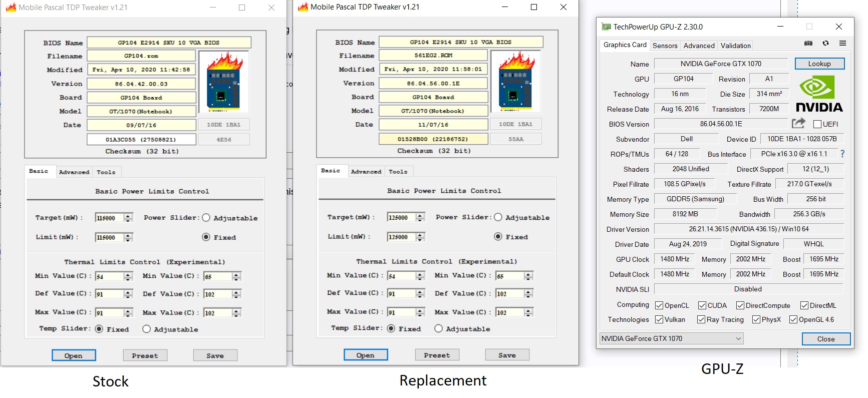Screen dimensions: 868x398
Task: Open Validation tab in GPU-Z
Action: [735, 46]
